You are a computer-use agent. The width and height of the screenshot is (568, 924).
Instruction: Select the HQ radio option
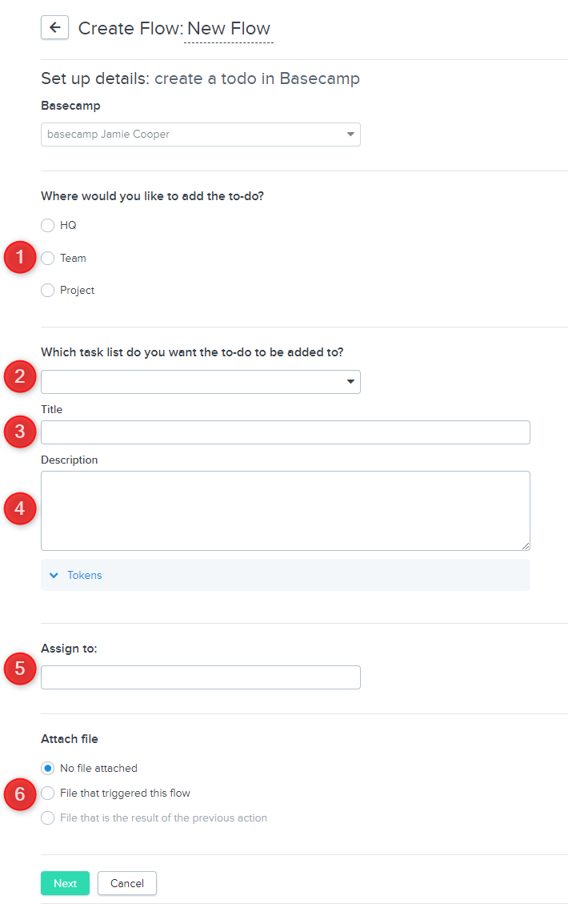[x=48, y=226]
